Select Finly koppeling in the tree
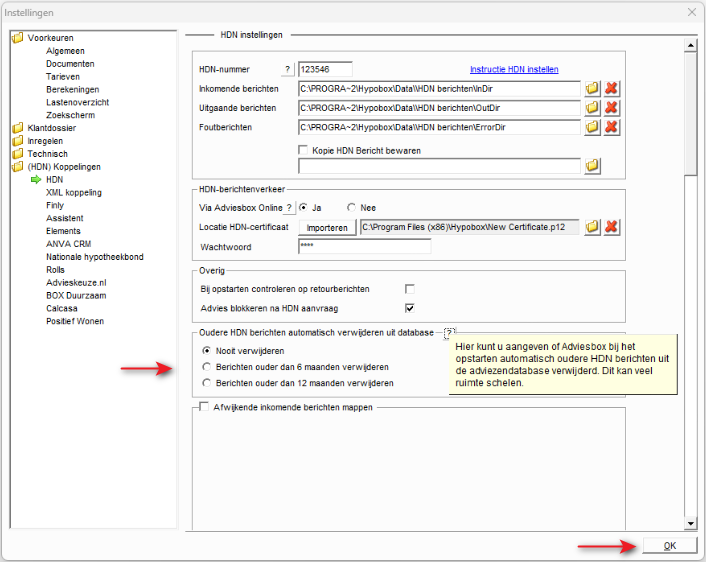The height and width of the screenshot is (562, 706). [54, 205]
